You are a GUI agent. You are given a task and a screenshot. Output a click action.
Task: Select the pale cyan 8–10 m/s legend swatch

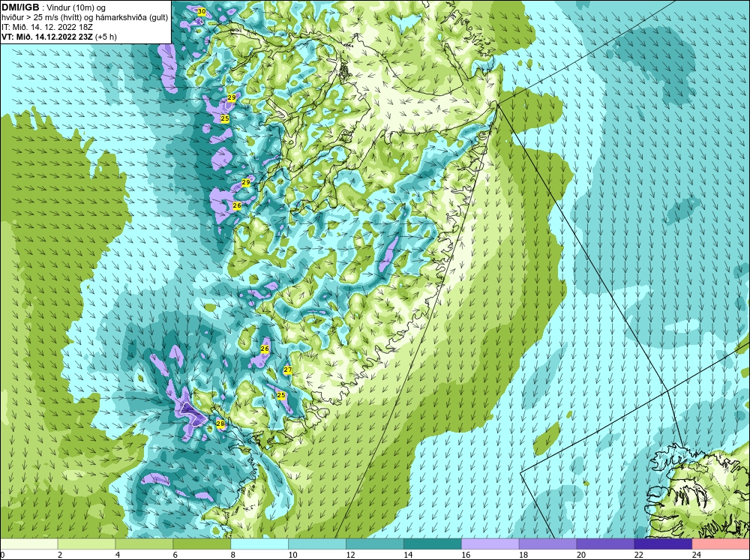pyautogui.click(x=259, y=544)
